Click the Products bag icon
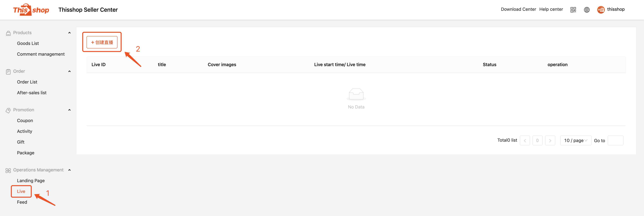 pyautogui.click(x=8, y=33)
